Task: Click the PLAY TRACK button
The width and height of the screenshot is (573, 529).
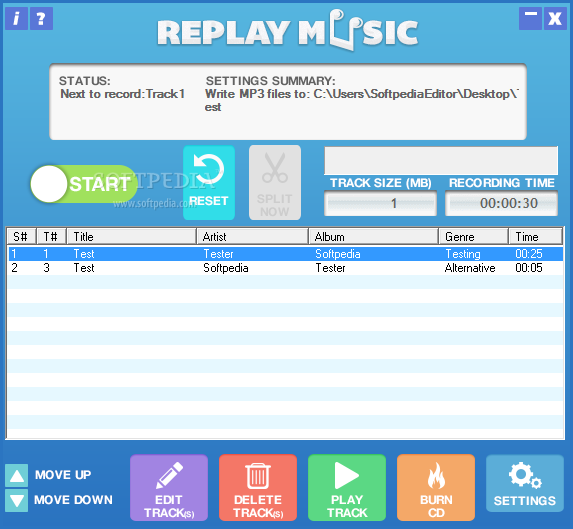Action: (x=347, y=488)
